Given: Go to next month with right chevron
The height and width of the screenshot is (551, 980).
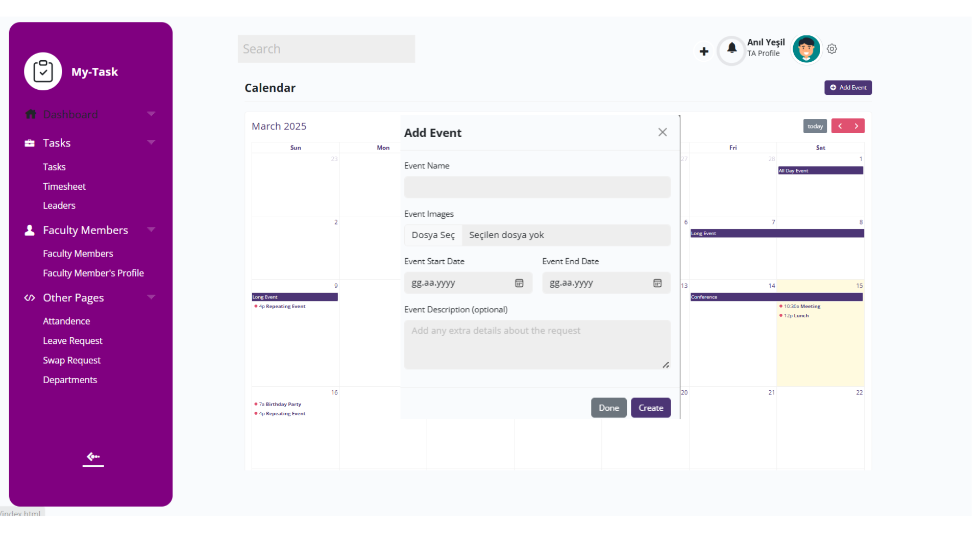Looking at the screenshot, I should click(856, 126).
